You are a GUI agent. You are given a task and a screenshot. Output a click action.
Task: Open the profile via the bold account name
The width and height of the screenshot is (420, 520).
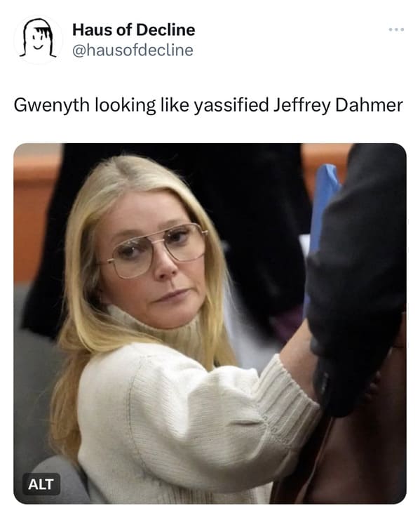click(x=133, y=30)
